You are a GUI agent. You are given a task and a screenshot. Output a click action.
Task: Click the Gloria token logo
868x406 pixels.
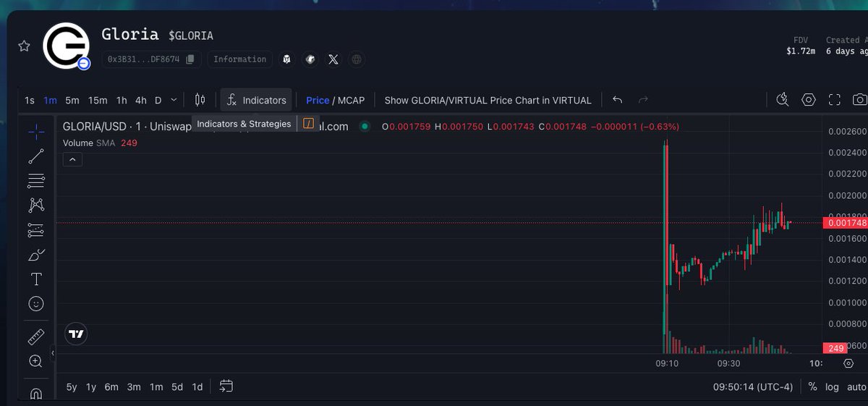[66, 46]
